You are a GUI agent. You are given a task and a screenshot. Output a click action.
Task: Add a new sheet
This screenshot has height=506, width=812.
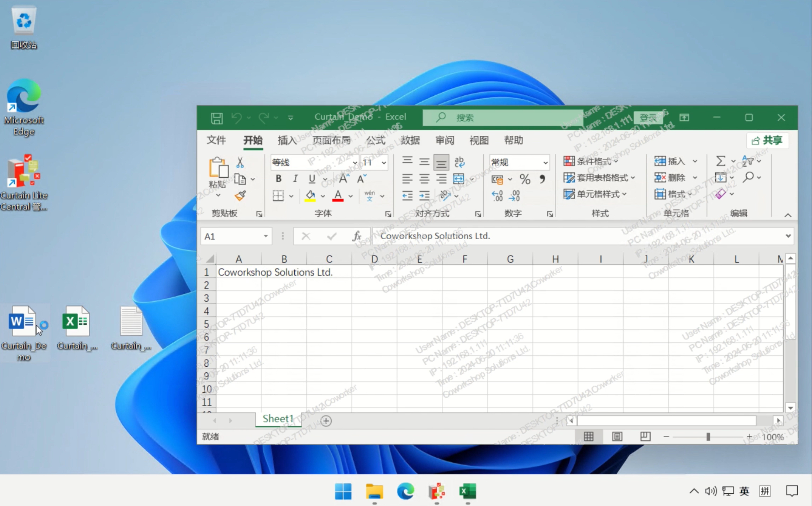tap(326, 421)
